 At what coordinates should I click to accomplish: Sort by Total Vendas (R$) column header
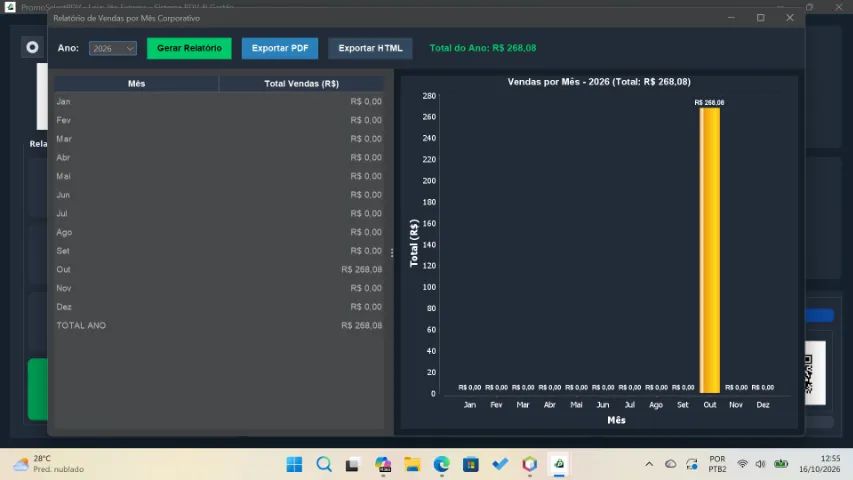point(301,83)
